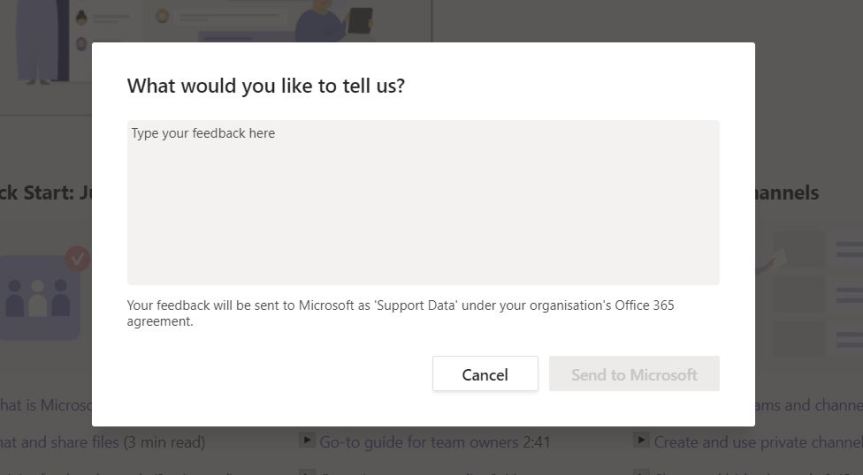The image size is (863, 475).
Task: Click the Send to Microsoft button
Action: tap(634, 374)
